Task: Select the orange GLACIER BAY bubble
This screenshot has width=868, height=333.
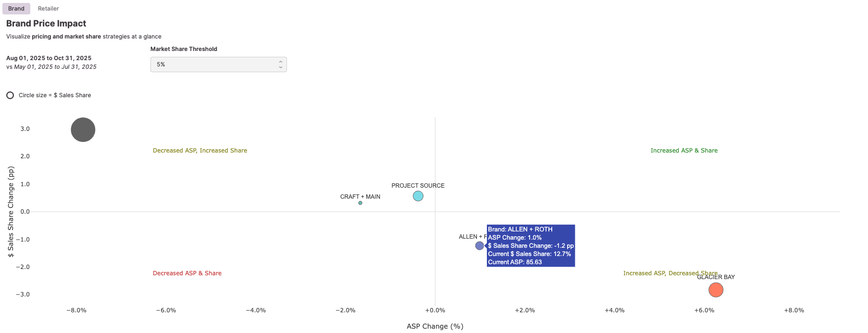Action: pyautogui.click(x=716, y=290)
